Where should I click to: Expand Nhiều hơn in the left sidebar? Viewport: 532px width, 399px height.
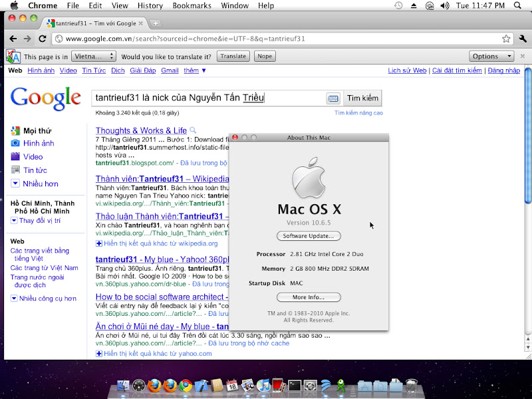coord(35,184)
